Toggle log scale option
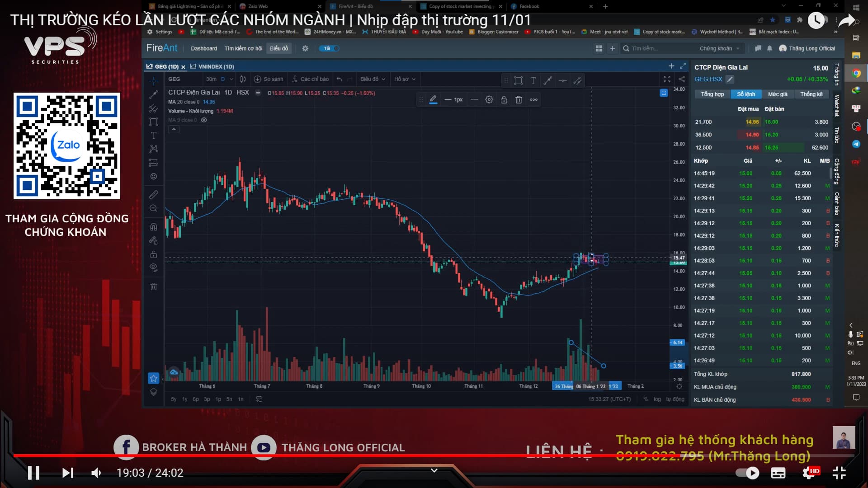 point(657,399)
